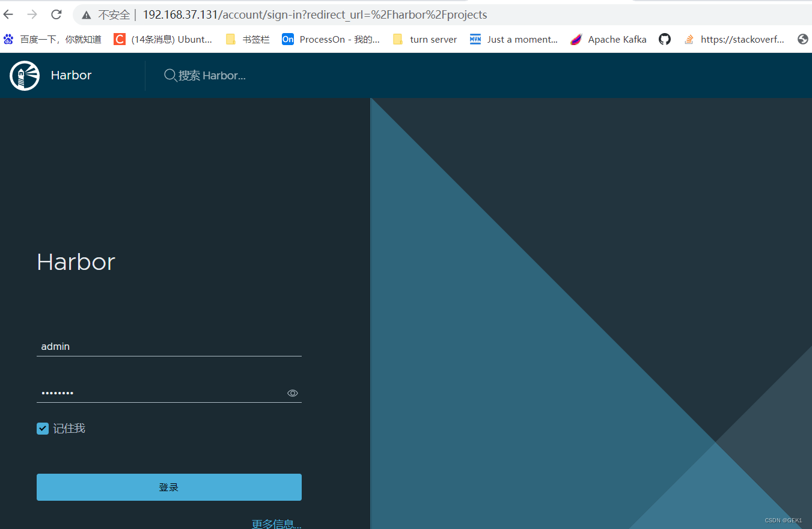This screenshot has width=812, height=529.
Task: Click the Harbor header title
Action: (x=71, y=75)
